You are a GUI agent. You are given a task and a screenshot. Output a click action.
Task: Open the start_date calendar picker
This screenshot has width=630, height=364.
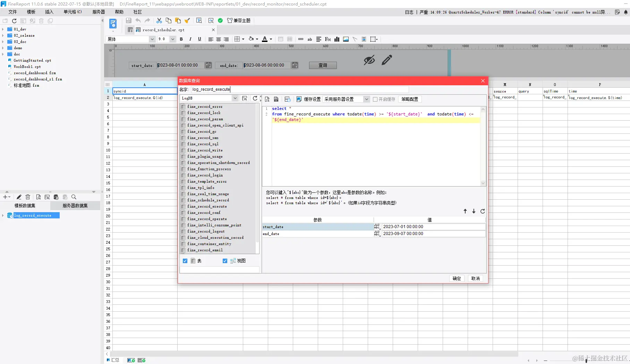pos(208,65)
